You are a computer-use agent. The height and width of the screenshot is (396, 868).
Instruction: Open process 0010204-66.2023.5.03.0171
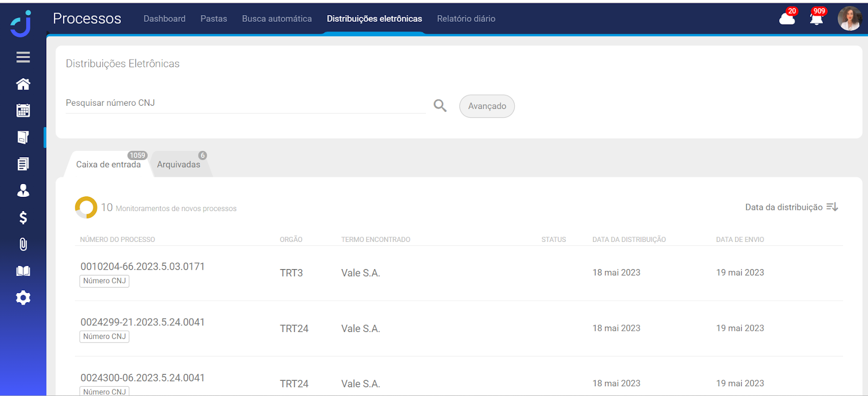[x=143, y=267]
